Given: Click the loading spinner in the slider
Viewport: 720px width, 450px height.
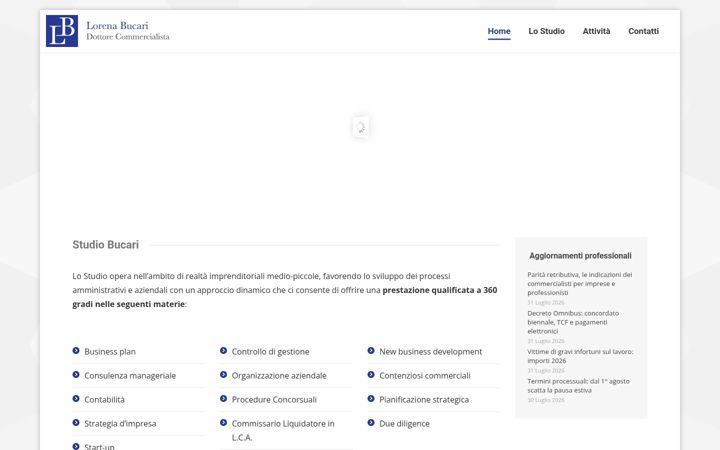Looking at the screenshot, I should click(x=360, y=127).
